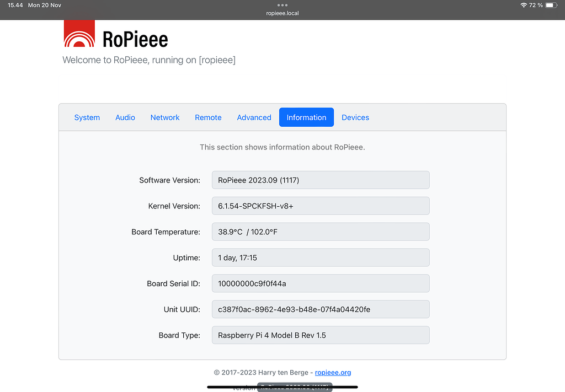Tap the Wi-Fi status icon
Viewport: 565px width, 392px height.
coord(524,5)
